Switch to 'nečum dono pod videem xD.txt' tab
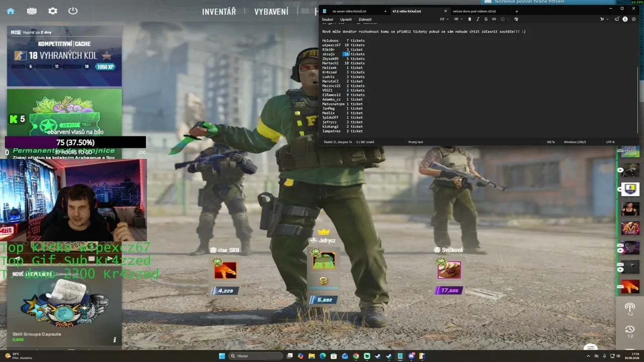 (474, 11)
